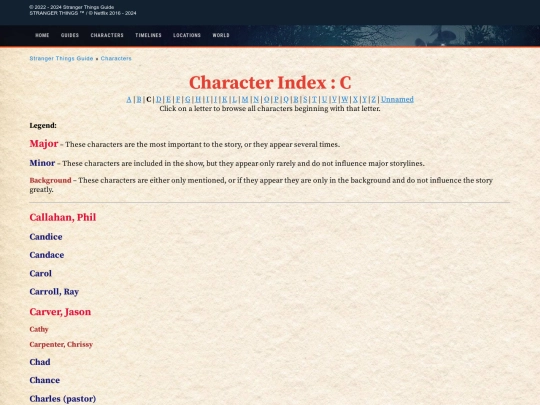Open the Cathy background character
Screen dimensions: 540x405
tap(39, 329)
